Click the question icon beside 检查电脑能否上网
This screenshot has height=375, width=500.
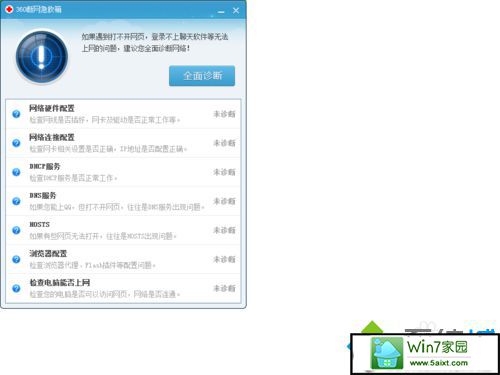[16, 288]
